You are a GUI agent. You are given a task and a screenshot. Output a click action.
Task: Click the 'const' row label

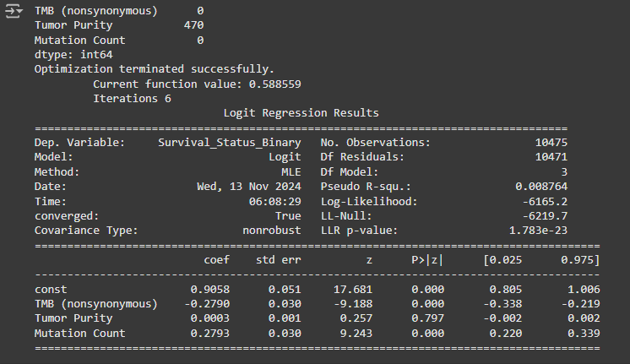(x=51, y=289)
